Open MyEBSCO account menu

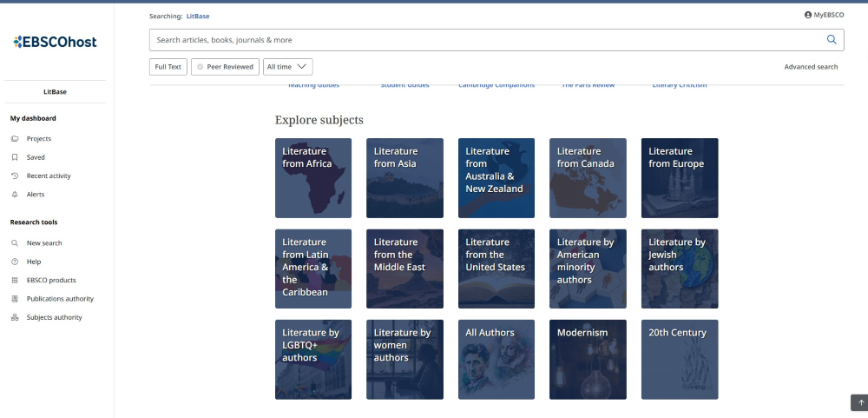(x=824, y=15)
